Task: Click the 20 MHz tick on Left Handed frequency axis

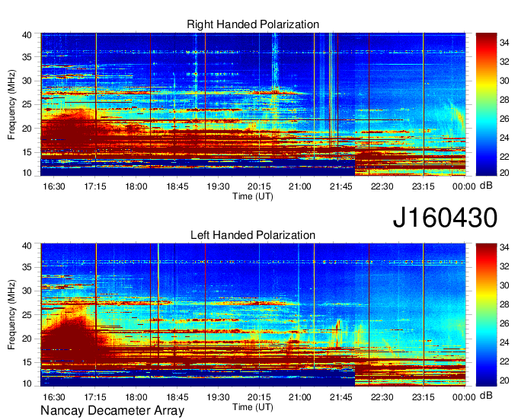Action: [x=27, y=339]
